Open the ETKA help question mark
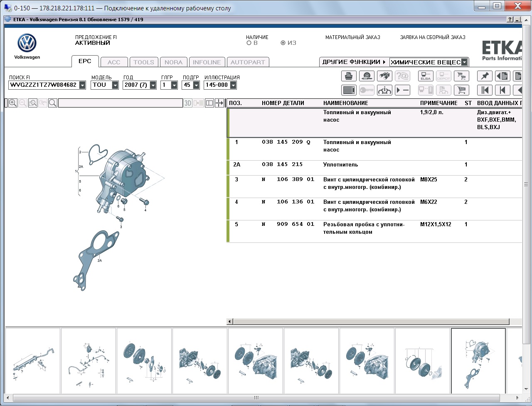 (510, 20)
